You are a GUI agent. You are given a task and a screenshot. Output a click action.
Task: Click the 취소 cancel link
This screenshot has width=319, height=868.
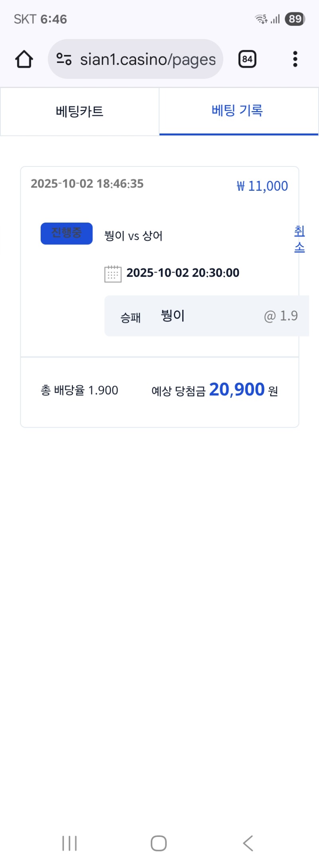click(x=299, y=239)
